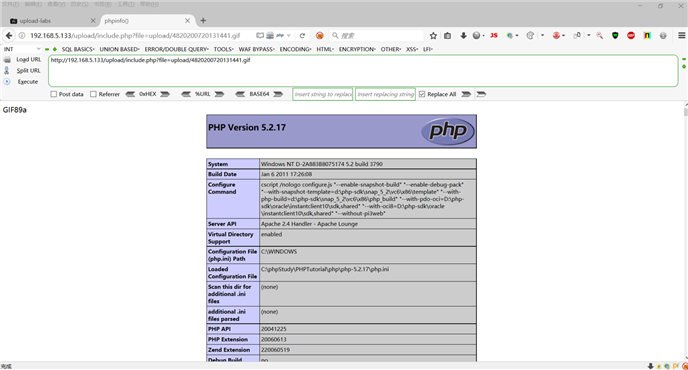
Task: Click the php server icon in address bar
Action: pos(280,36)
